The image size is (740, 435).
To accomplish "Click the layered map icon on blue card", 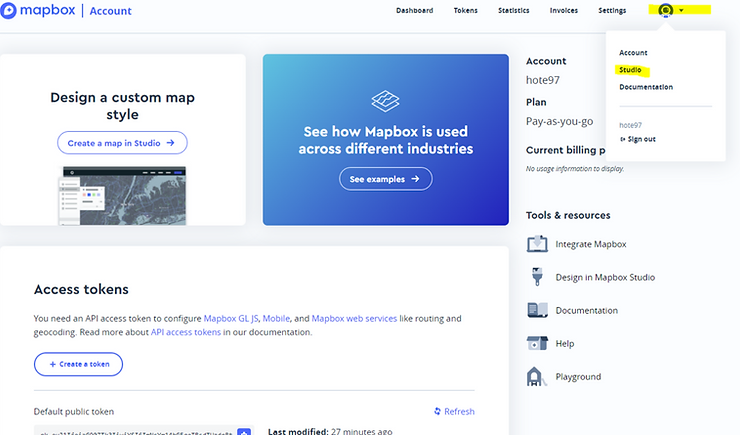I will pos(385,101).
